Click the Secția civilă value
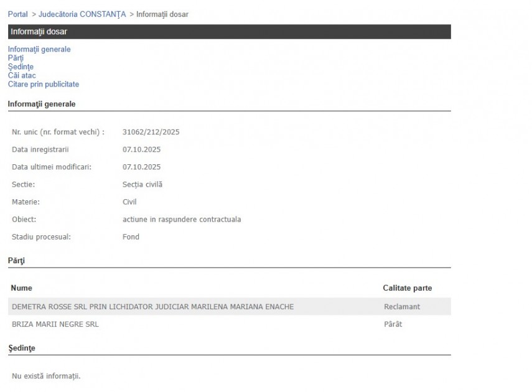The height and width of the screenshot is (392, 532). click(142, 184)
